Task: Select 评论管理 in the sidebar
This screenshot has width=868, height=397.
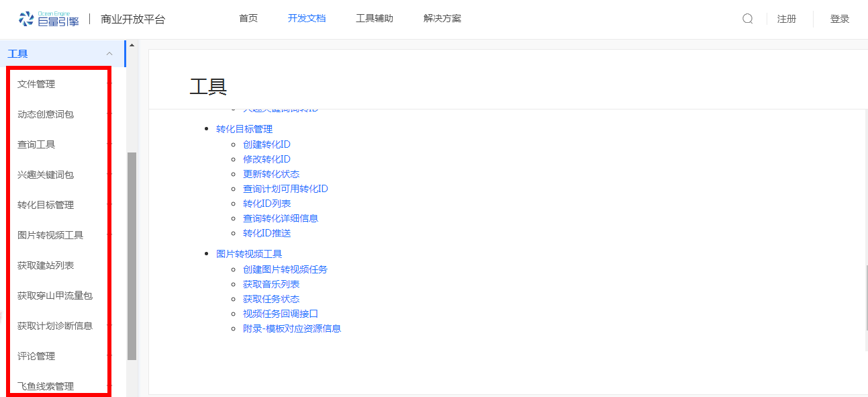Action: click(x=36, y=356)
